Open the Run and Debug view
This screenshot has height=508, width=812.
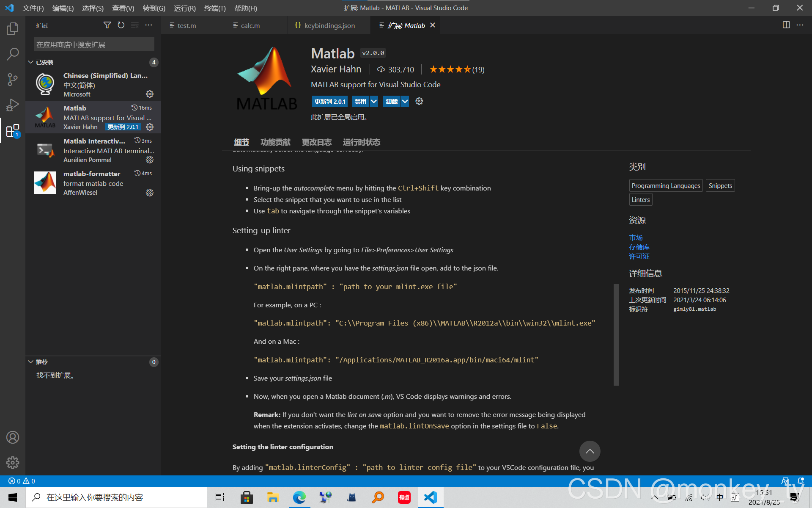click(x=12, y=105)
